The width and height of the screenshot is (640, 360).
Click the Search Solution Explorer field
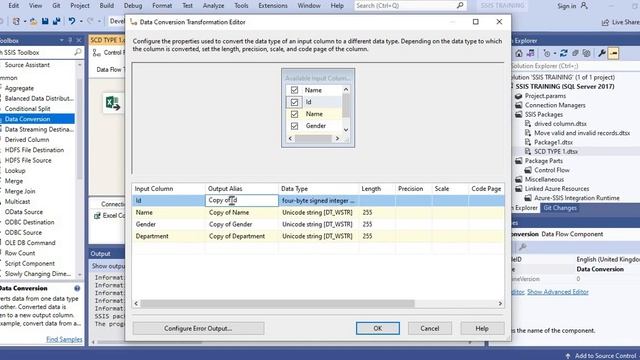coord(575,66)
